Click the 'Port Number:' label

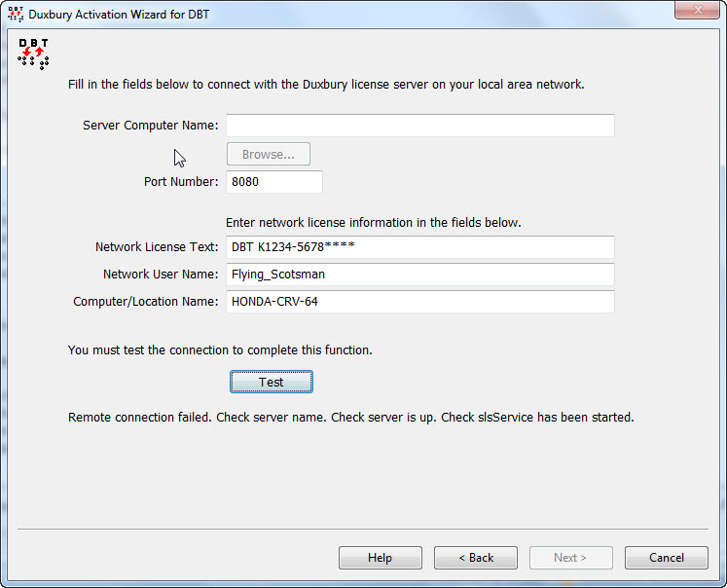point(181,182)
